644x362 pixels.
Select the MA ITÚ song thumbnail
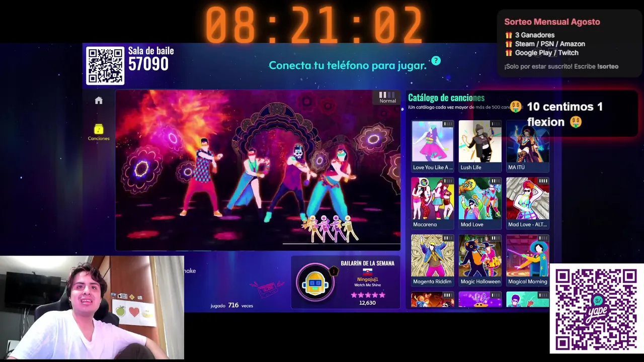pos(528,142)
